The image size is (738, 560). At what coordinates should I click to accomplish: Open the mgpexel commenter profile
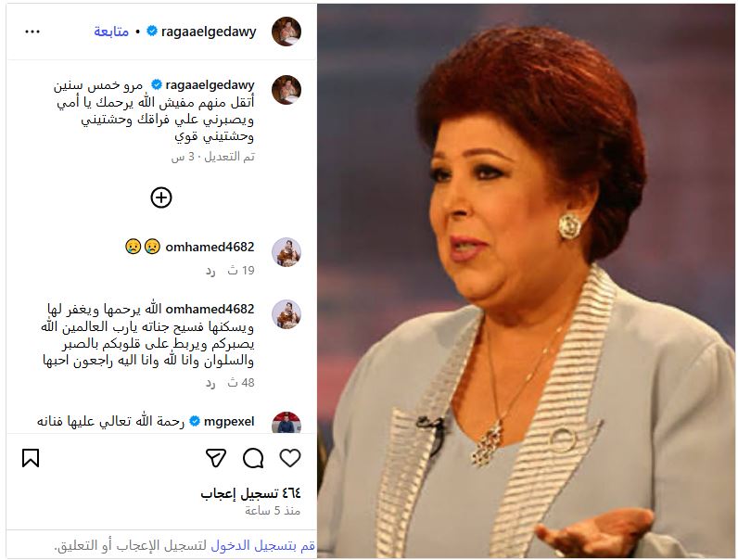click(x=229, y=421)
